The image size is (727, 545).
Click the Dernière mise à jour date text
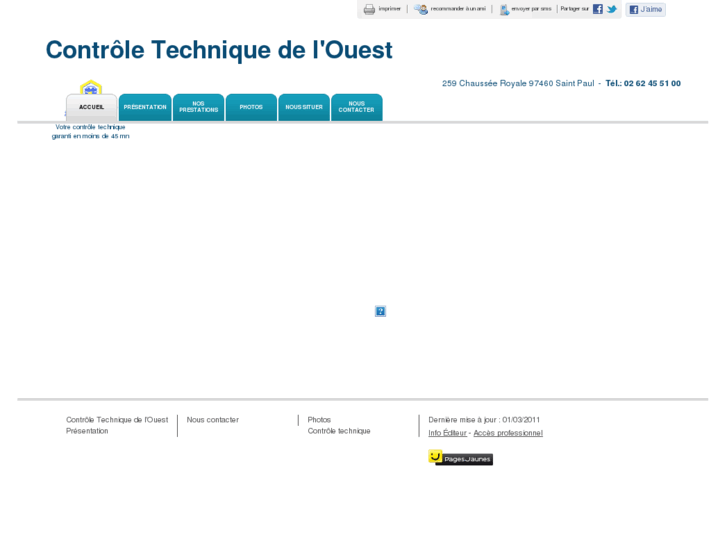pyautogui.click(x=484, y=420)
